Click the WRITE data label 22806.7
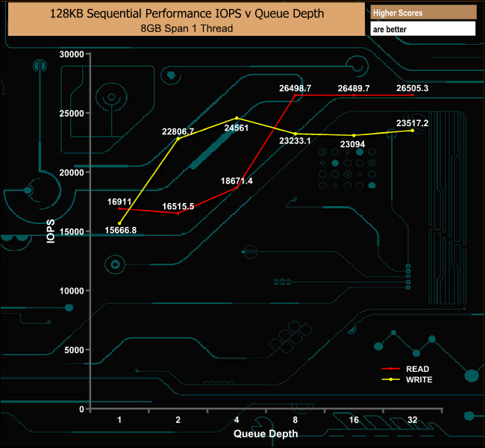This screenshot has width=485, height=448. coord(178,131)
